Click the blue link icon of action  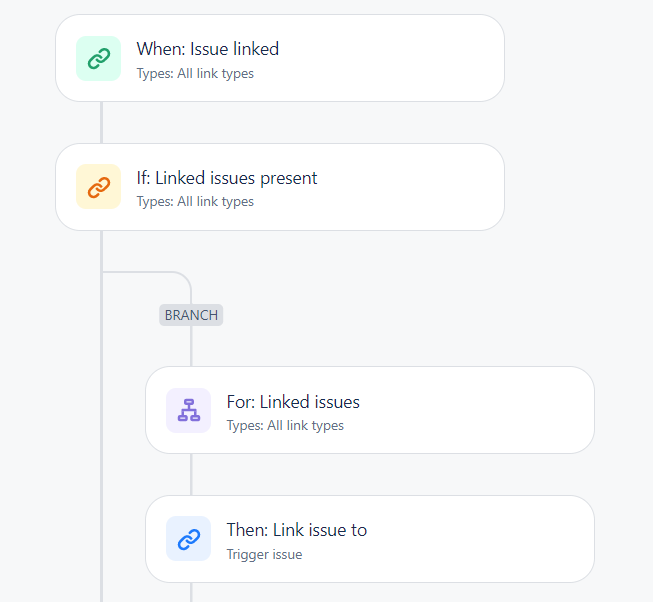(x=189, y=539)
